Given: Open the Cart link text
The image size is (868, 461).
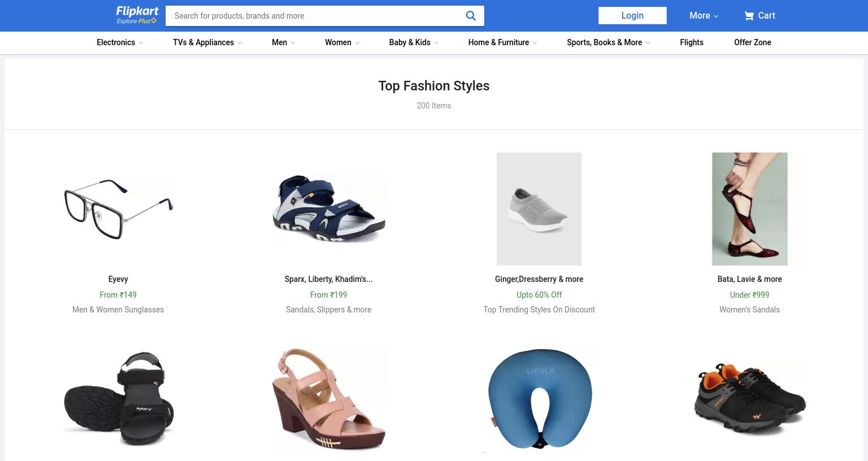Looking at the screenshot, I should click(x=766, y=16).
